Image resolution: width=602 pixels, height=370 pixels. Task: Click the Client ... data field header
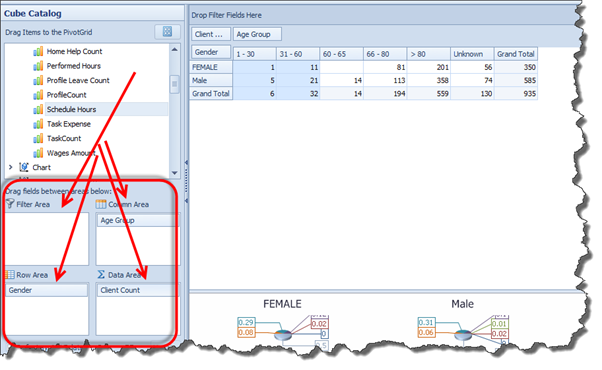211,34
